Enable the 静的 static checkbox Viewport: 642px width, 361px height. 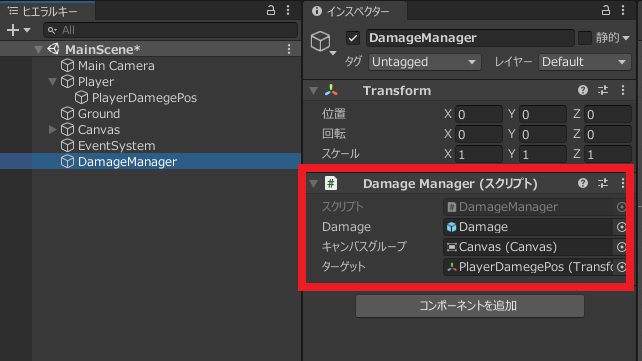(585, 38)
